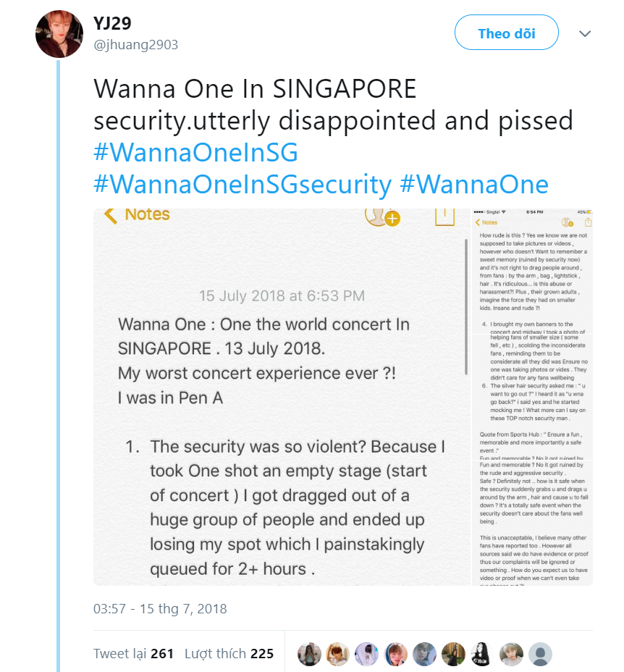624x672 pixels.
Task: Click the share icon in left screenshot
Action: point(444,215)
